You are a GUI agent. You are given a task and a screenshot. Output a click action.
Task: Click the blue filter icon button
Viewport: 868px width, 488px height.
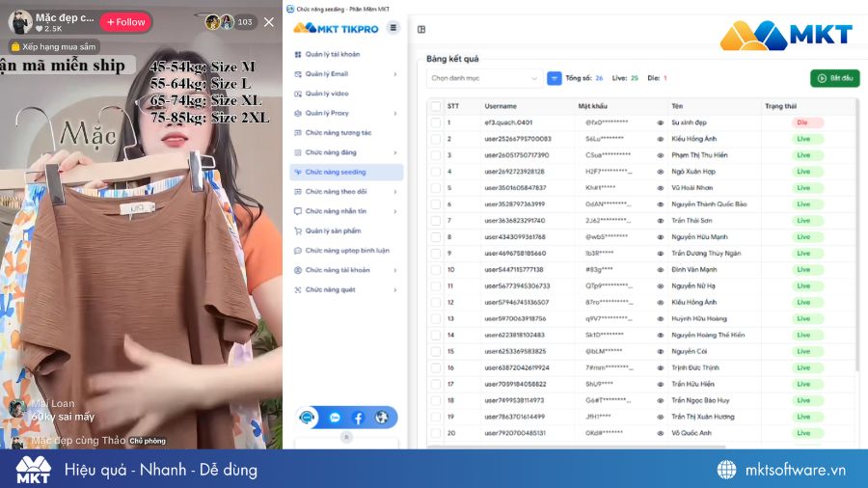555,78
